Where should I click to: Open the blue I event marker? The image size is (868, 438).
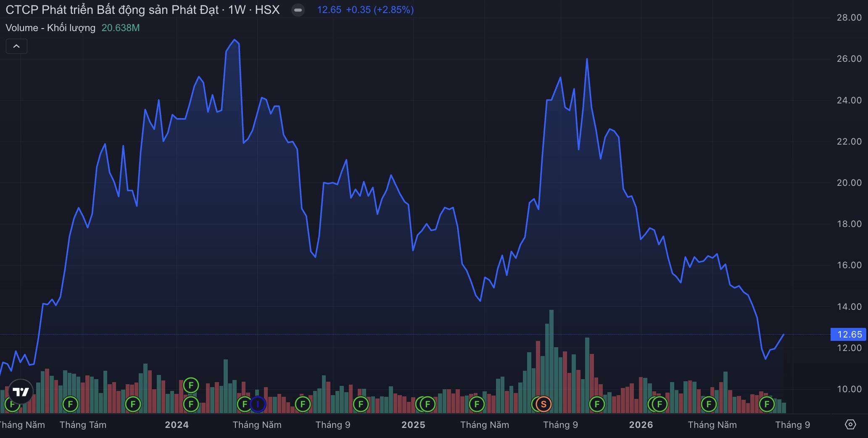[x=258, y=404]
